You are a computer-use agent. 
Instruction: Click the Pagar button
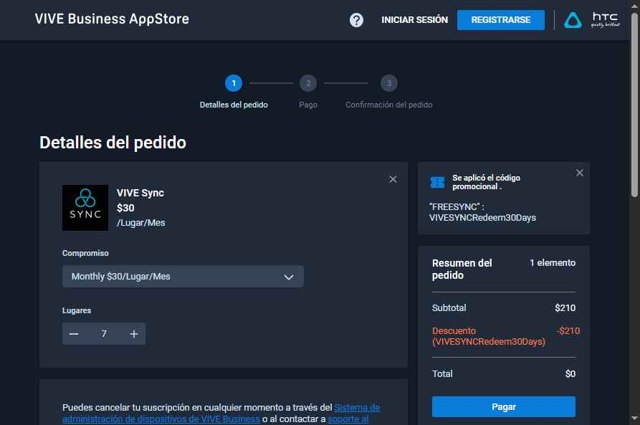point(504,407)
